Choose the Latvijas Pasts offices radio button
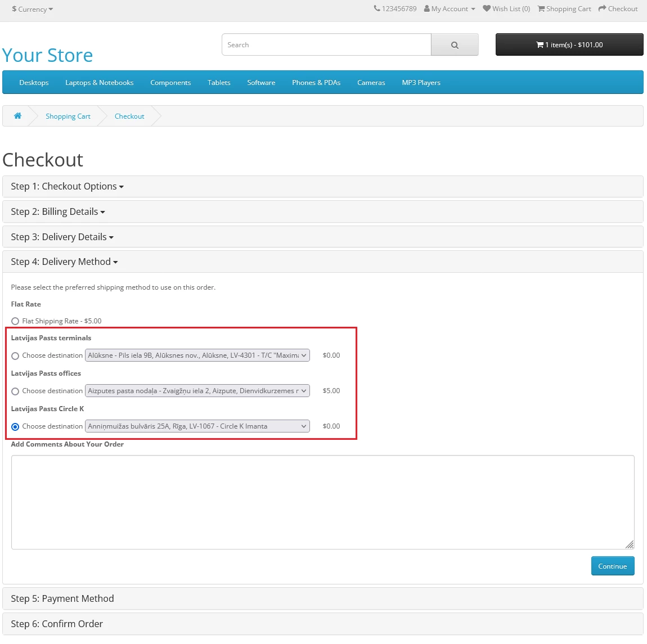The image size is (647, 644). (15, 391)
